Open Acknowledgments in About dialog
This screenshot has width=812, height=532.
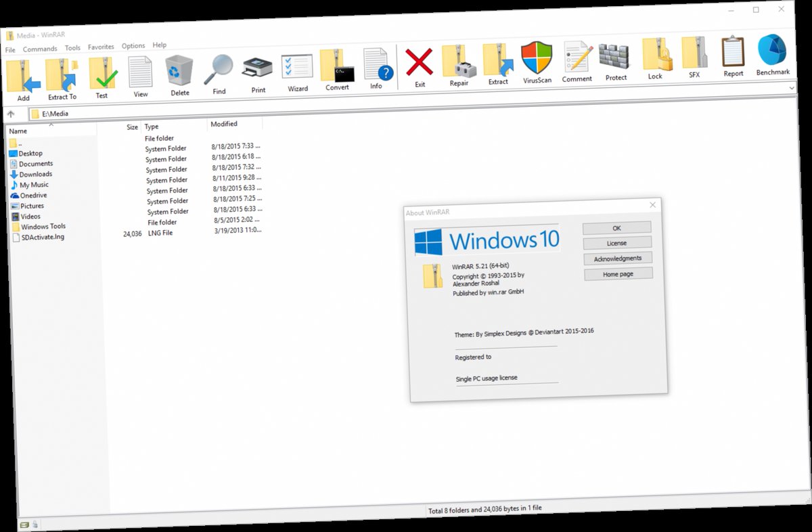(617, 259)
